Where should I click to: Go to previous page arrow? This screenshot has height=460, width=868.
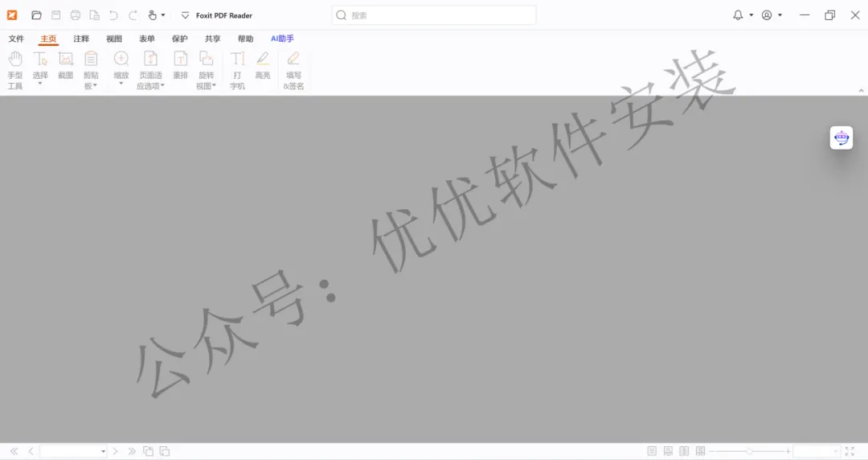click(x=31, y=451)
